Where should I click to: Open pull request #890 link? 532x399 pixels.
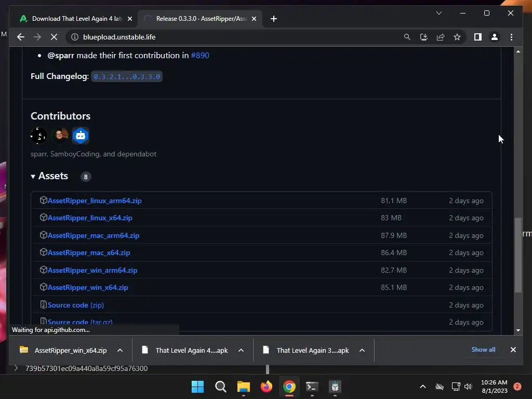(x=200, y=55)
